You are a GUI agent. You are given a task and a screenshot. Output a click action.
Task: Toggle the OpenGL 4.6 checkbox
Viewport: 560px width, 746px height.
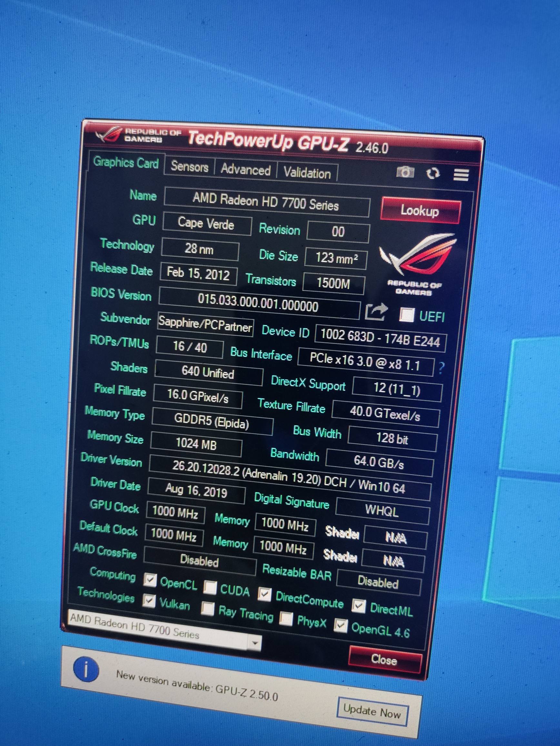[341, 625]
